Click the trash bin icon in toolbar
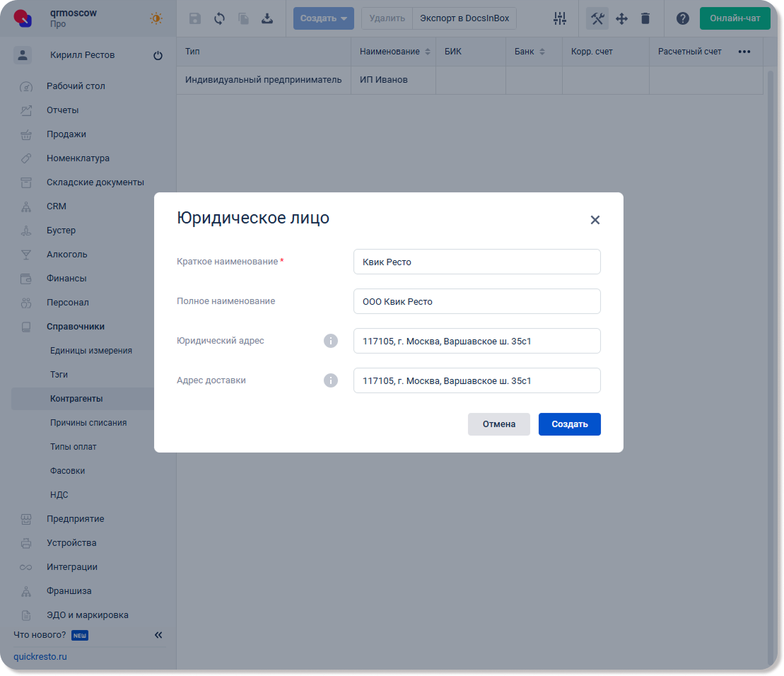 click(x=645, y=19)
